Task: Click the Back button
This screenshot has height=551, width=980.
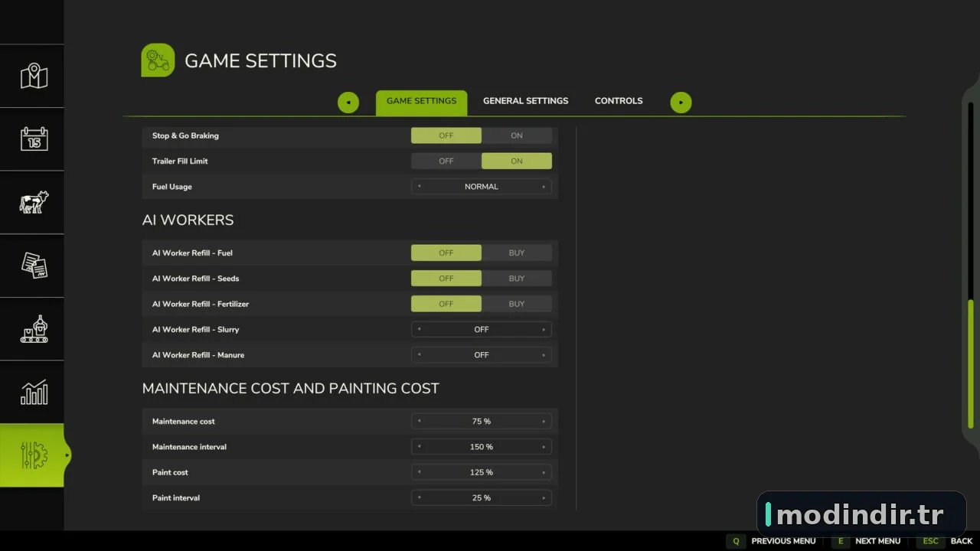Action: (962, 541)
